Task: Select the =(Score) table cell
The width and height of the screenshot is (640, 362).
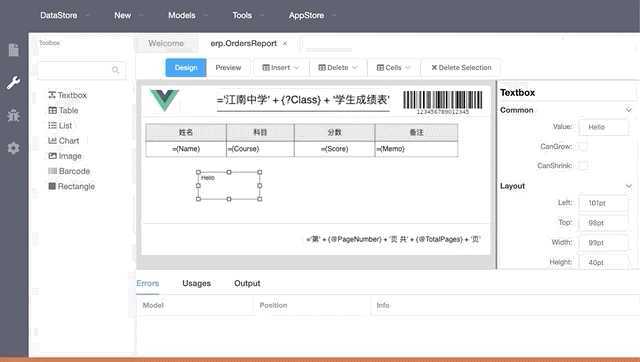Action: coord(334,149)
